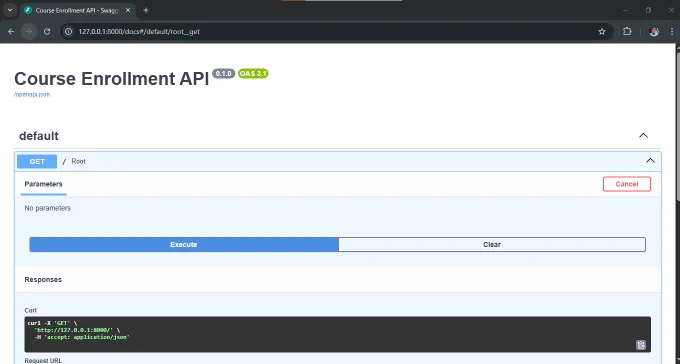Click the 'Curl' label above the code block
Viewport: 680px width, 364px height.
pos(30,311)
